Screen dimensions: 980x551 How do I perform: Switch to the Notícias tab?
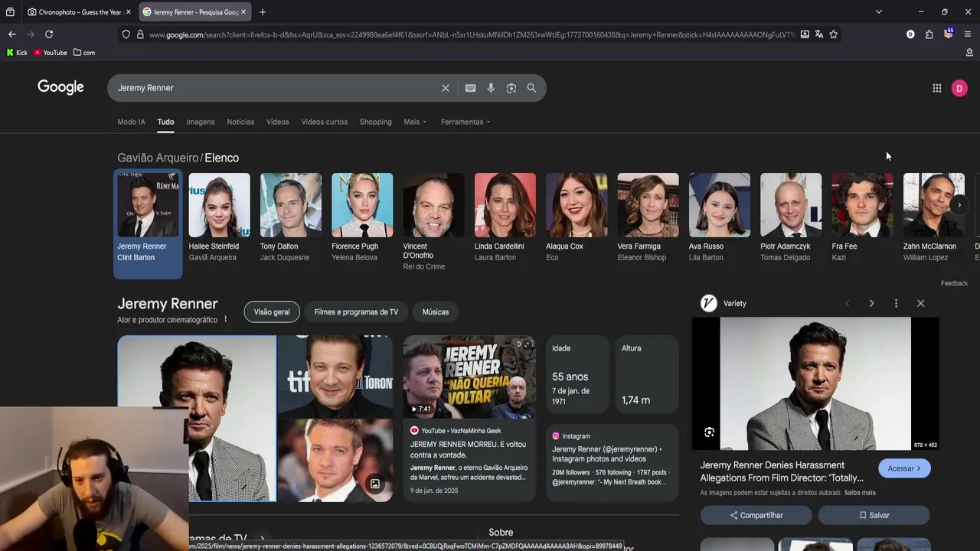pyautogui.click(x=240, y=122)
